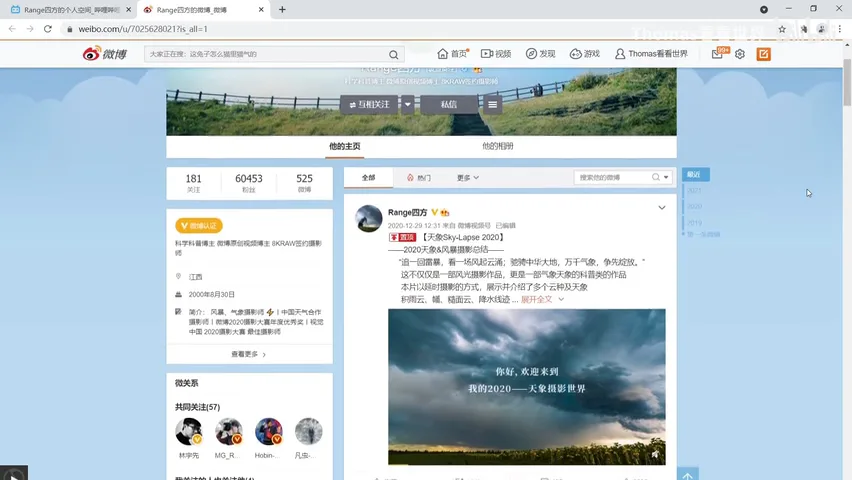Expand the 更多 filter dropdown
852x480 pixels.
468,178
